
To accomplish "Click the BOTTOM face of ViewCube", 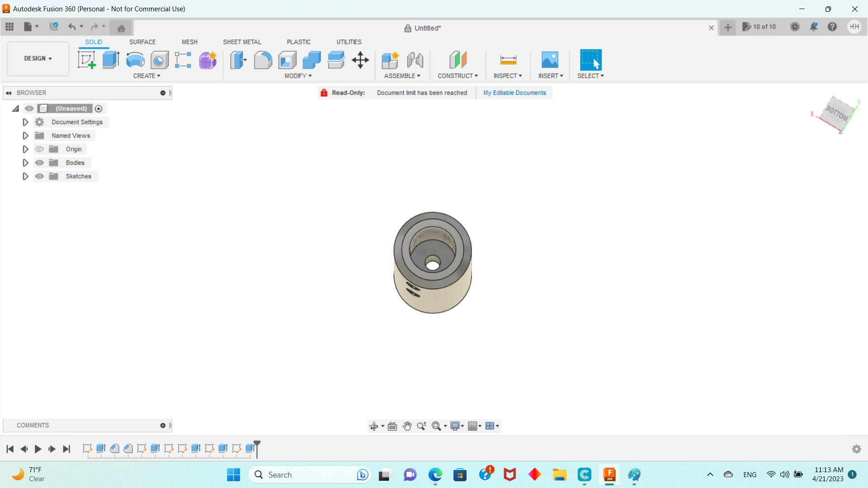I will [837, 113].
